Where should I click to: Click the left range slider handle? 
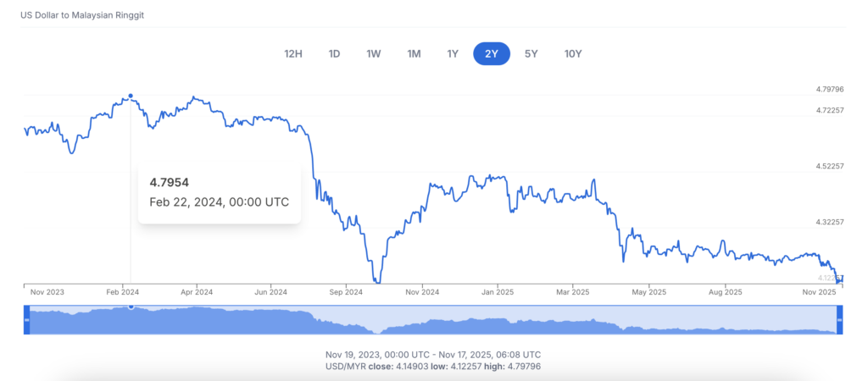(x=26, y=320)
